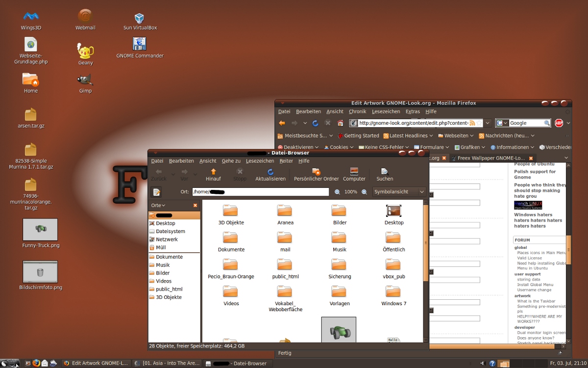Click Hinauf (up) in Datei-Browser toolbar

(213, 175)
